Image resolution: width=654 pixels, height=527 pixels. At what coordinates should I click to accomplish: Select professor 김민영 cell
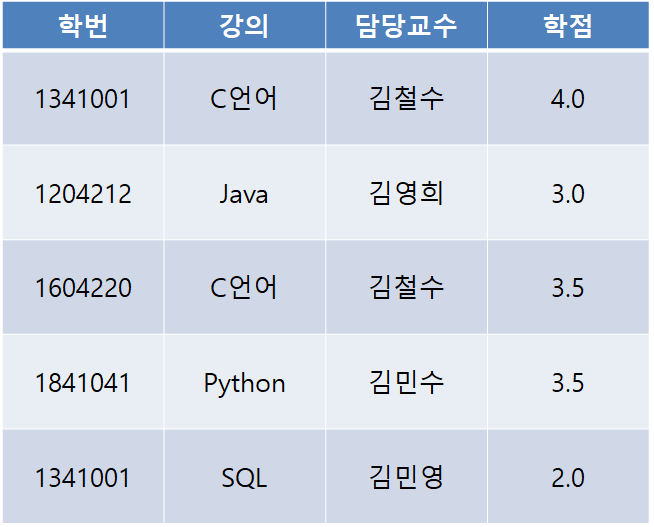(x=406, y=477)
